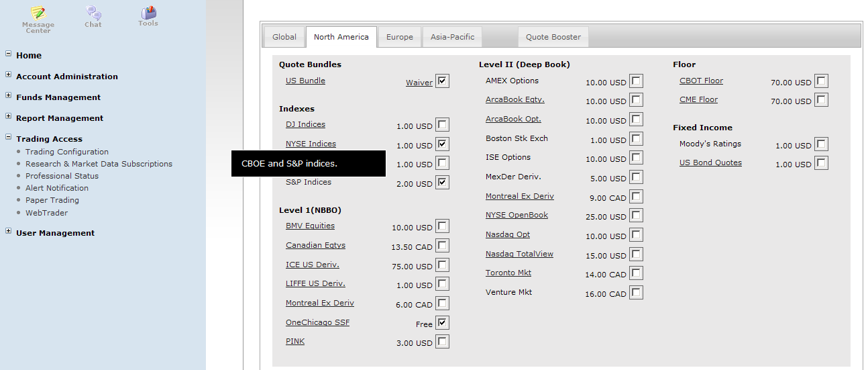Tick the ArcaBook Eqty. checkbox

(x=636, y=99)
